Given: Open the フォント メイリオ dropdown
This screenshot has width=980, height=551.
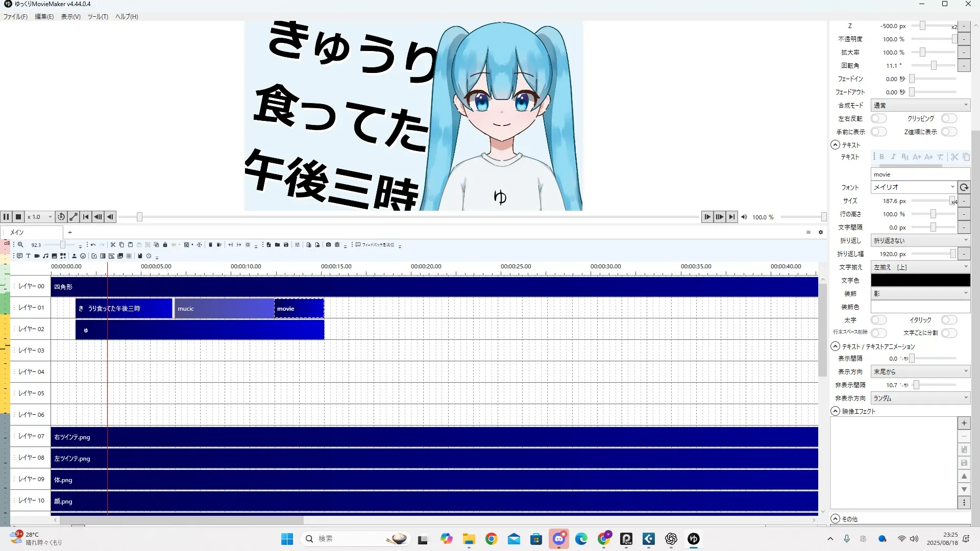Looking at the screenshot, I should click(x=913, y=187).
